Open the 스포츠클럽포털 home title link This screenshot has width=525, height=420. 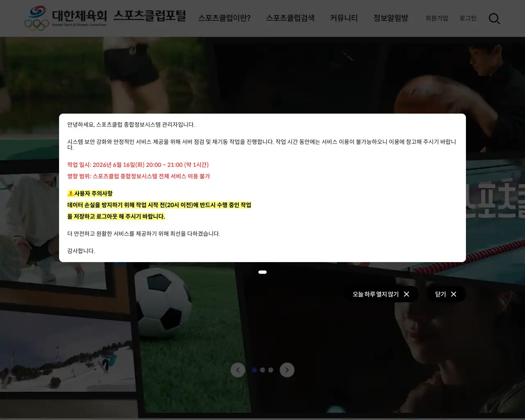[150, 16]
